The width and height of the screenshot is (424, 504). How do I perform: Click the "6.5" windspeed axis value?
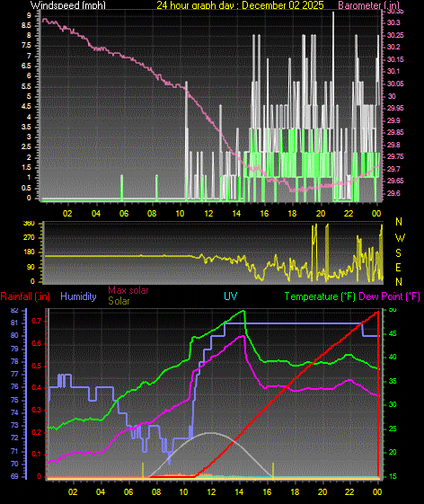(x=26, y=66)
